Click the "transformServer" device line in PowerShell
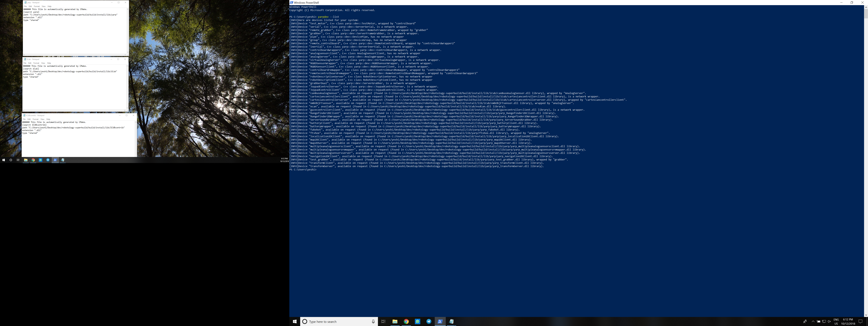This screenshot has width=868, height=326. pos(417,166)
